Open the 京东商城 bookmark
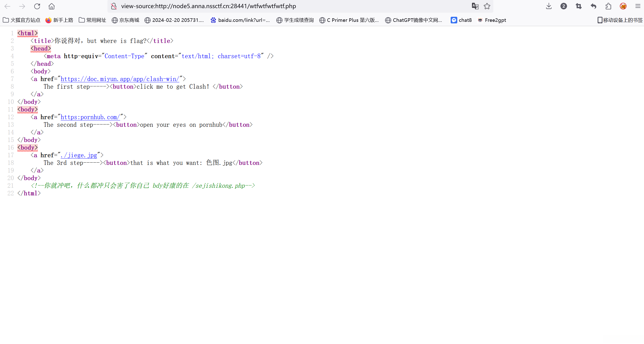Viewport: 644px width, 344px height. click(x=125, y=20)
